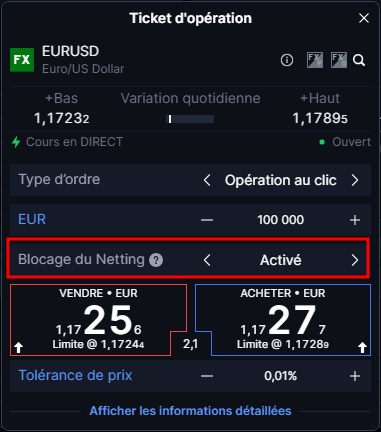Click the ACHETER EUR buy price button
Image resolution: width=381 pixels, height=432 pixels.
(283, 320)
